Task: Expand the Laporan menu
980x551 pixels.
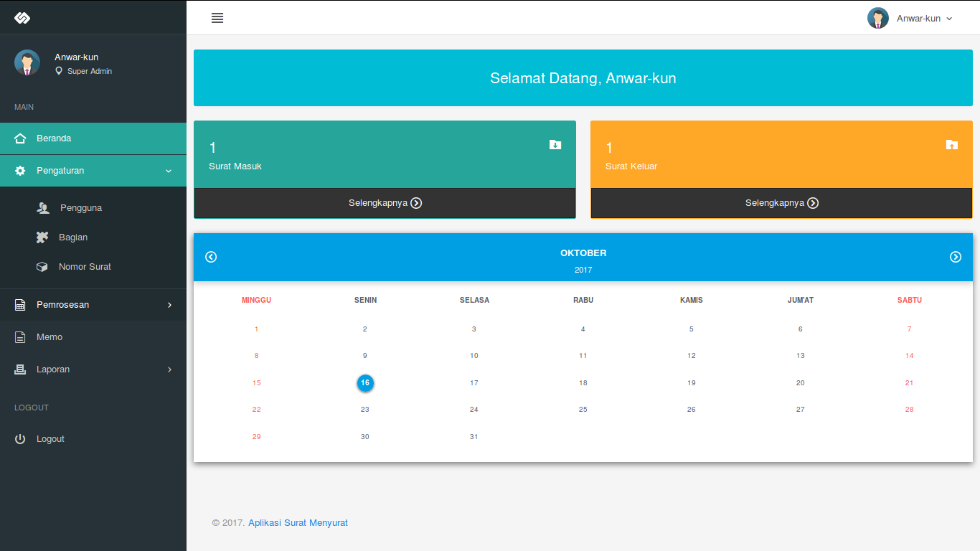Action: pos(93,369)
